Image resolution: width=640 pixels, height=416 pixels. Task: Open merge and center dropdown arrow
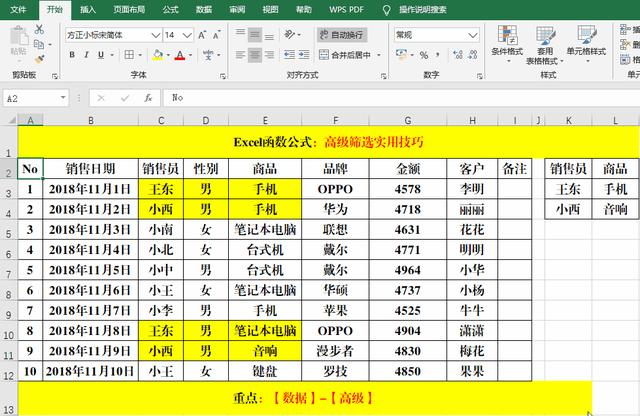[x=379, y=55]
